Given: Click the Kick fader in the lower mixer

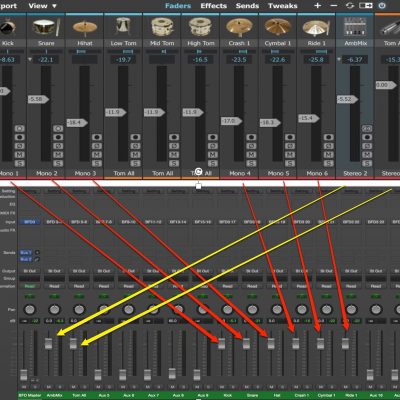Looking at the screenshot, I should [222, 343].
